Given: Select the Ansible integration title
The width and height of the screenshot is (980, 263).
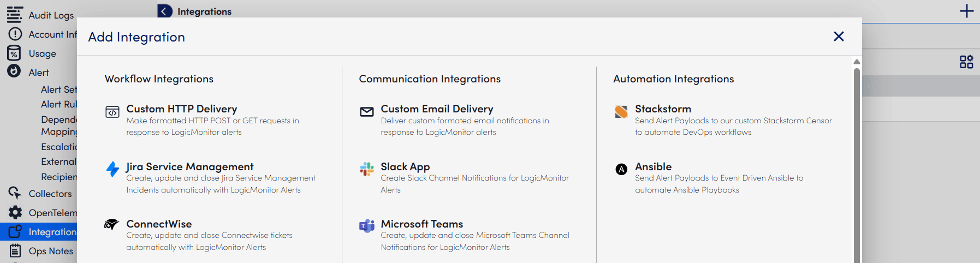Looking at the screenshot, I should point(653,166).
